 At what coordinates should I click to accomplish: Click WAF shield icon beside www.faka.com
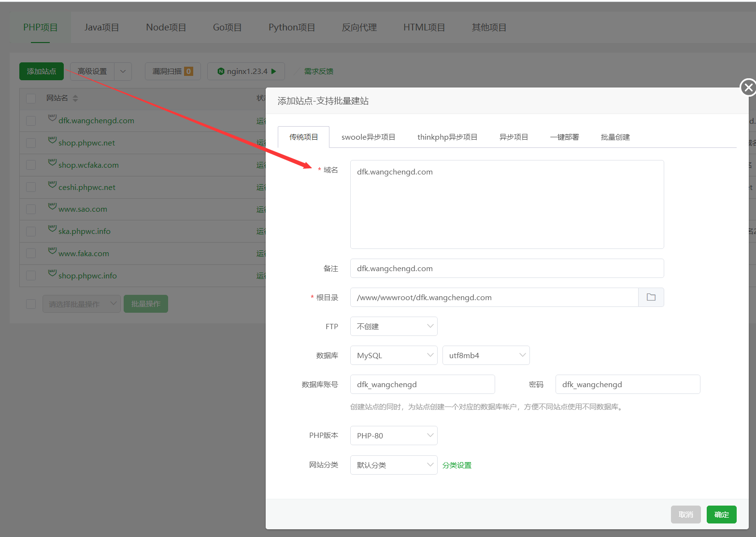[52, 251]
